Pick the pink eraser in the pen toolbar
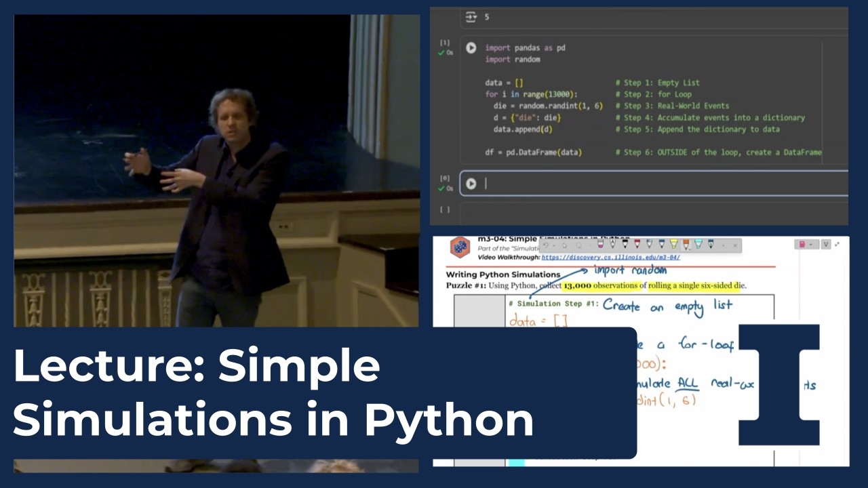 click(x=599, y=244)
